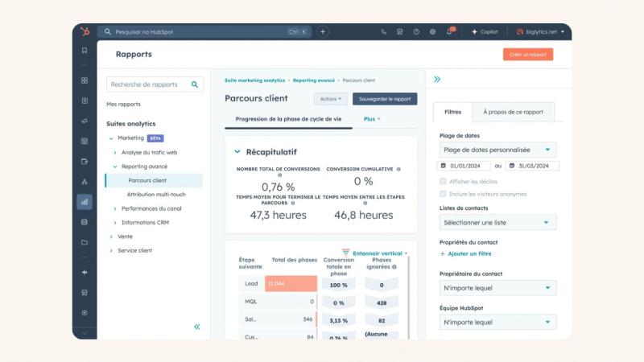
Task: Open the marketplace store icon in sidebar
Action: [x=85, y=293]
